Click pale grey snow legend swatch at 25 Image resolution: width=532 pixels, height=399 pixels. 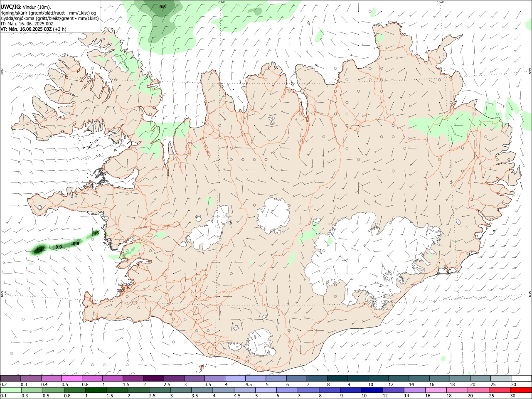pyautogui.click(x=500, y=378)
